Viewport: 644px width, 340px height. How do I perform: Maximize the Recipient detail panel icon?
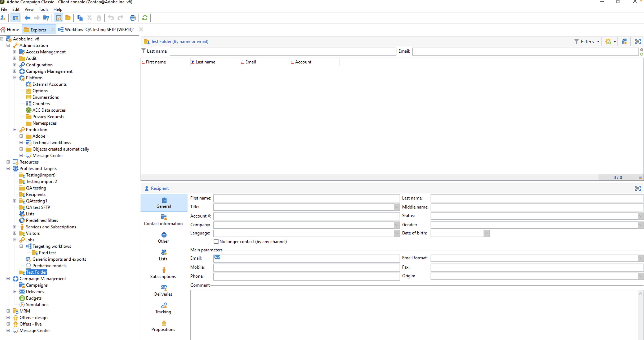tap(638, 188)
